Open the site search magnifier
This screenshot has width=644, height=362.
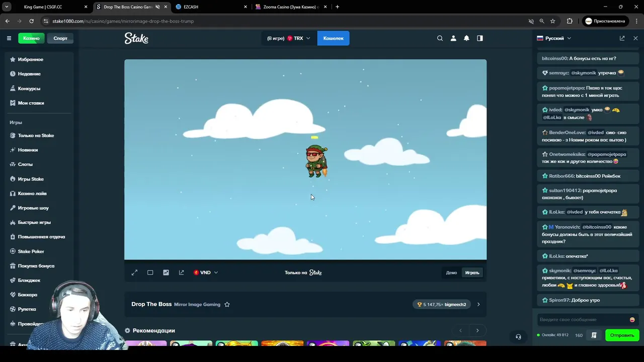pyautogui.click(x=440, y=38)
